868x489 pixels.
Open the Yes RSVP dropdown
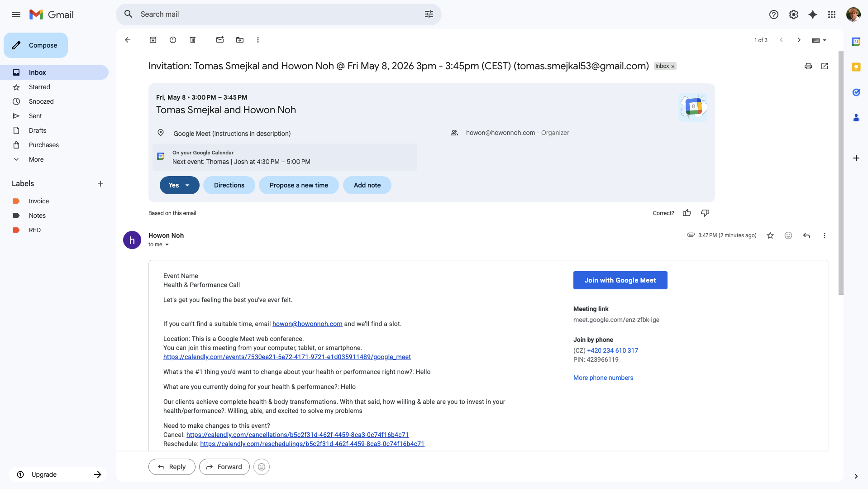[x=187, y=185]
